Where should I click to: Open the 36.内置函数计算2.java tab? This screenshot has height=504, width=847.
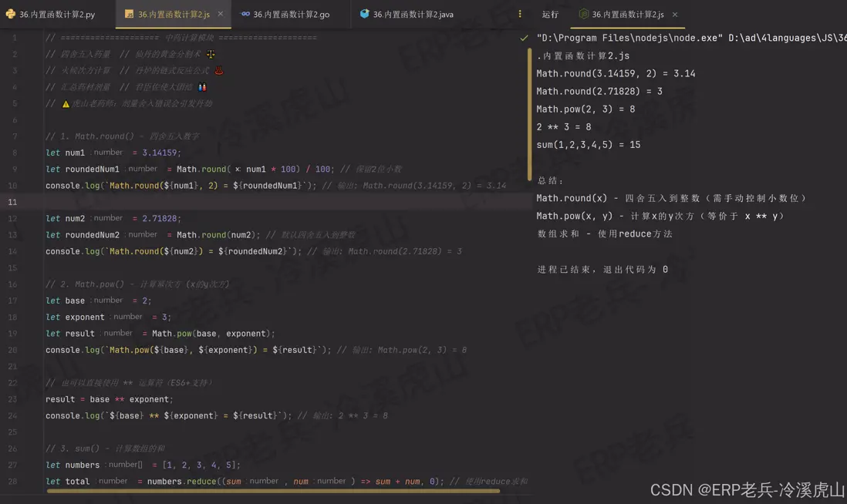click(407, 15)
